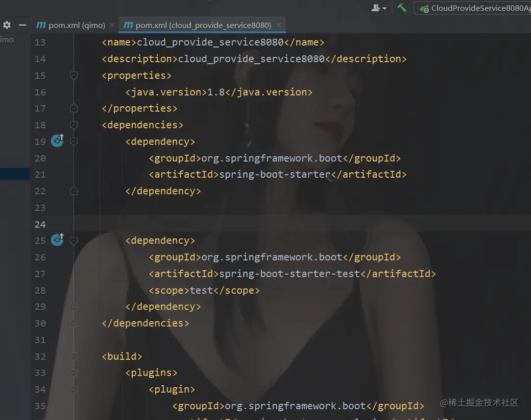Fold marker at closing dependency line 29
The image size is (531, 420).
[x=74, y=306]
